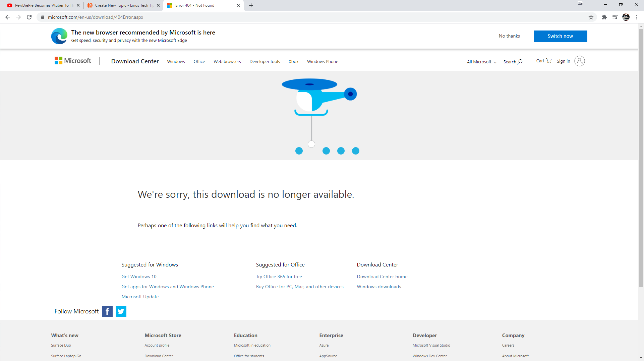The image size is (644, 361).
Task: Open the Surface Duo footer link
Action: 61,345
